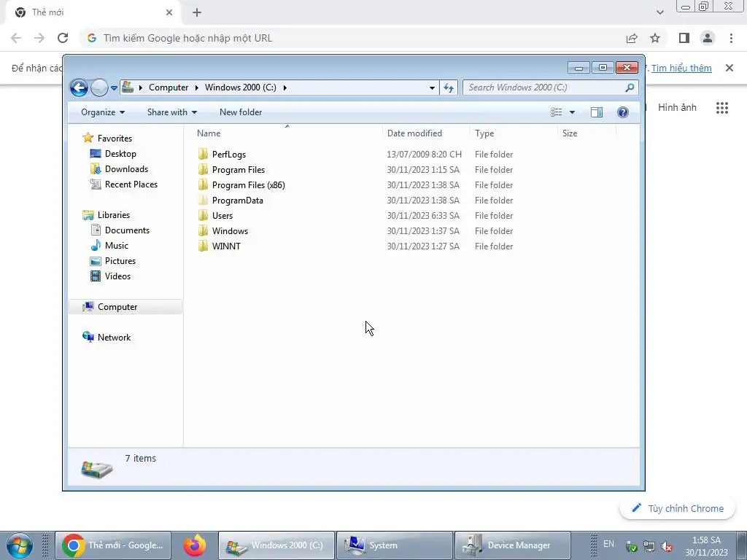Select Network in the navigation pane
Screen dimensions: 747x560
[114, 337]
